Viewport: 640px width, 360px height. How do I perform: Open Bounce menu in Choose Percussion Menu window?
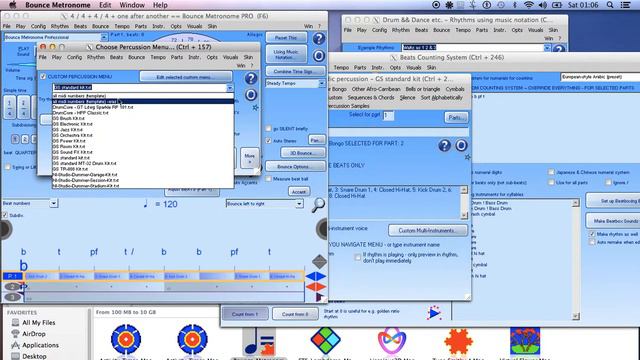[136, 57]
